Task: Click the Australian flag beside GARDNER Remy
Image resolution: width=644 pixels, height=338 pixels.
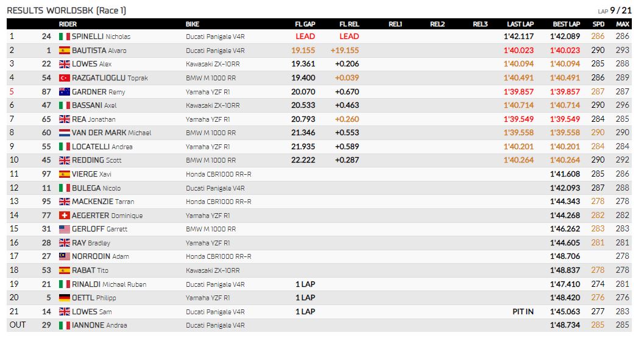Action: [x=65, y=92]
